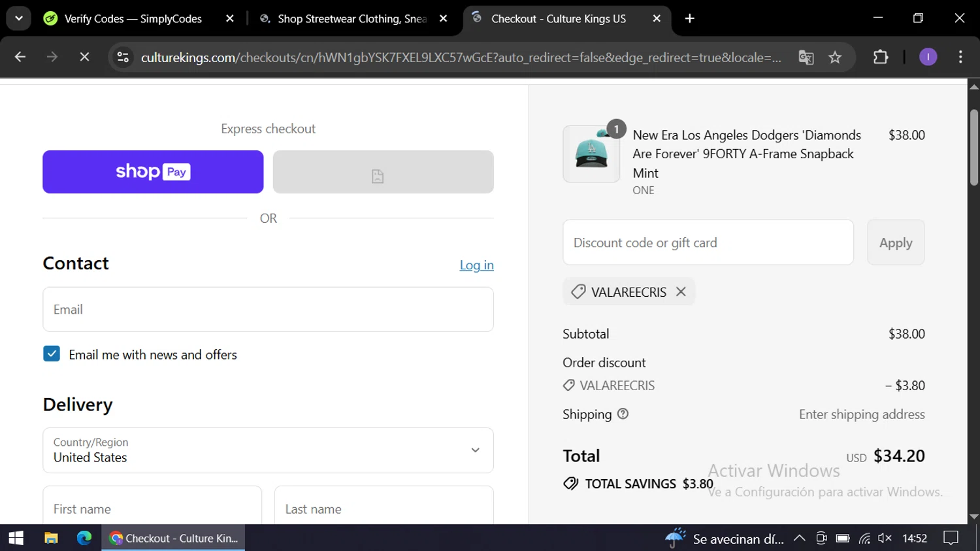Click the page vertical scrollbar thumb
Screen dimensions: 980x551
[974, 147]
